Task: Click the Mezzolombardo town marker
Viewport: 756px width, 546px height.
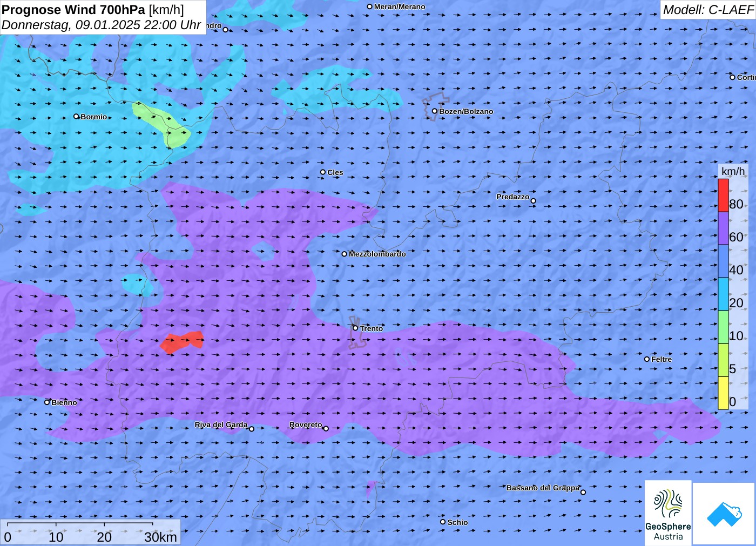Action: point(345,254)
